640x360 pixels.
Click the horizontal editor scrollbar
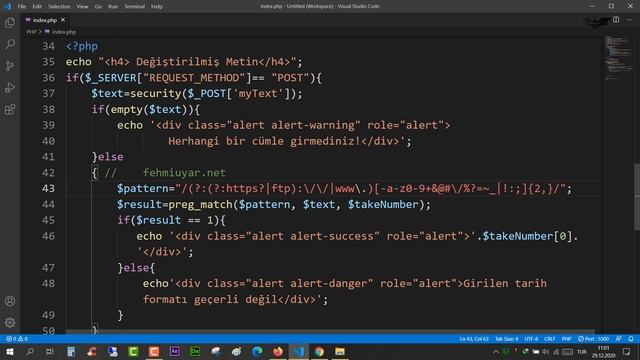pos(331,332)
